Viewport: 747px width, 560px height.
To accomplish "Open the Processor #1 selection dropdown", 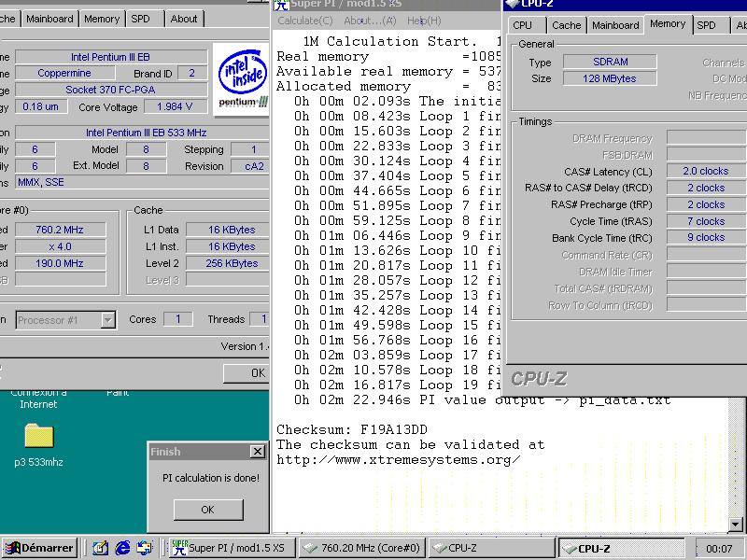I will tap(108, 319).
